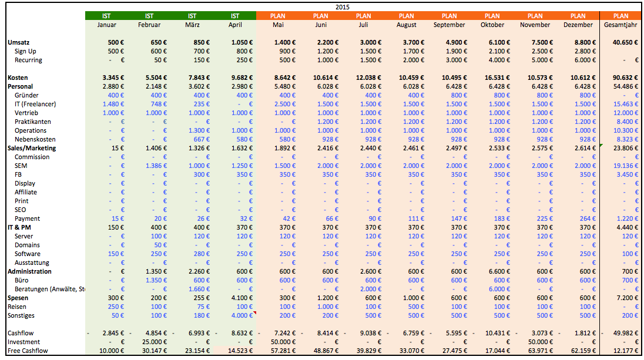Click Oktober Beratungen value 6.000 €
Image resolution: width=644 pixels, height=360 pixels.
499,289
